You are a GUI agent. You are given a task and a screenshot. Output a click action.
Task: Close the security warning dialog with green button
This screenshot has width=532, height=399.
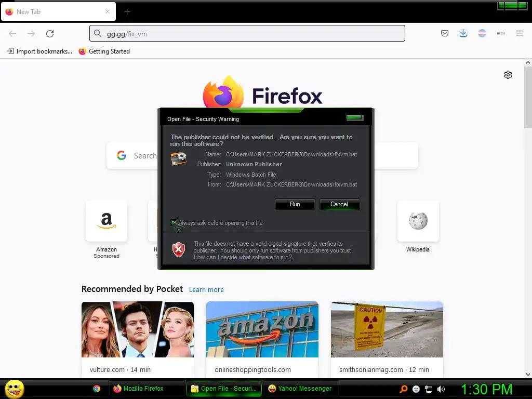pos(355,118)
